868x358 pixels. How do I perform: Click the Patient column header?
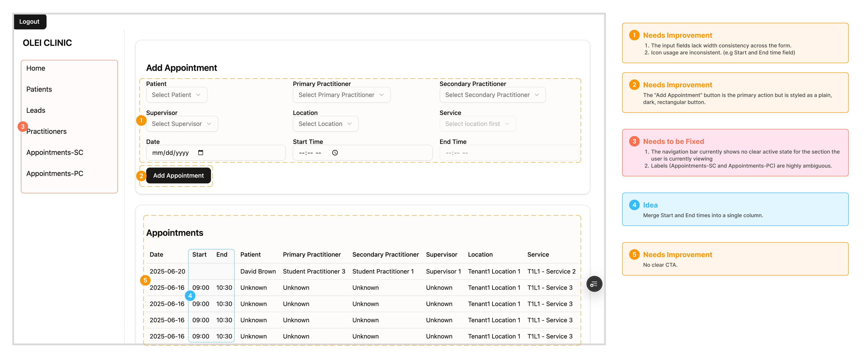pyautogui.click(x=250, y=255)
